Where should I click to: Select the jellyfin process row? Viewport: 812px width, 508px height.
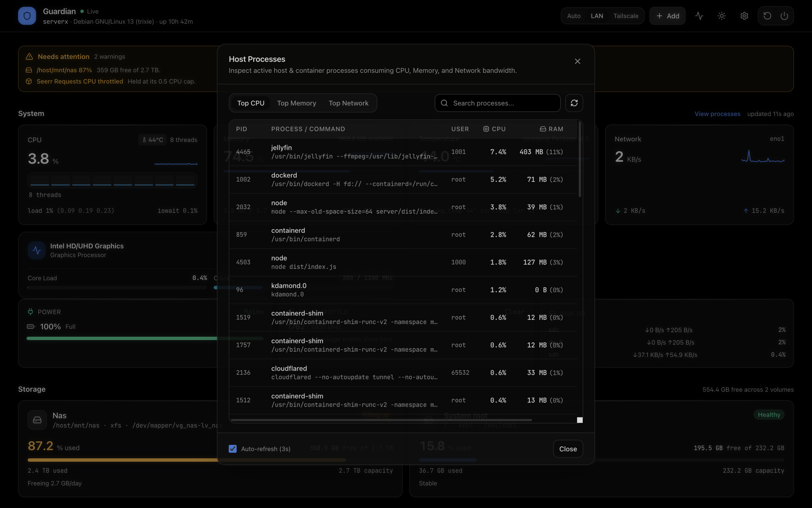(x=403, y=152)
